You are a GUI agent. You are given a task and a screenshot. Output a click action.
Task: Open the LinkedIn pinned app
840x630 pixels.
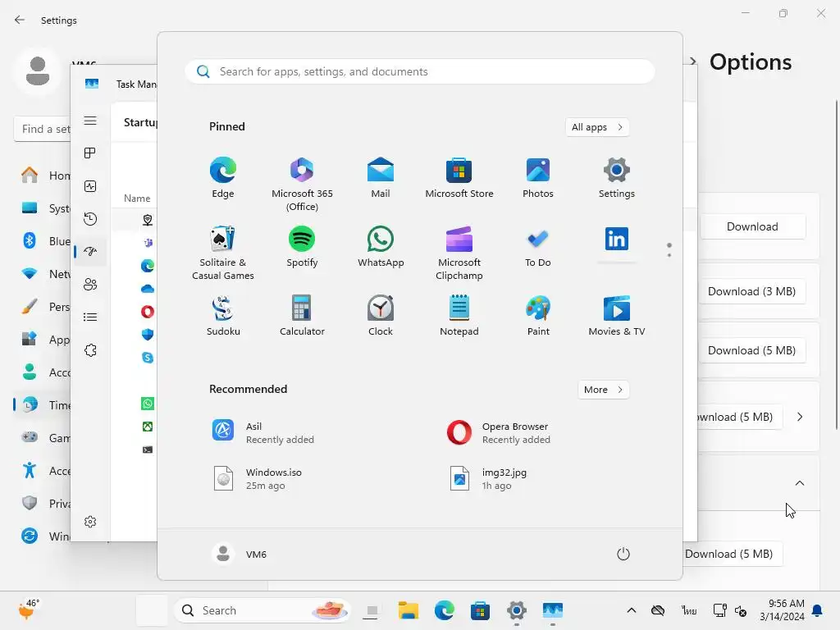pyautogui.click(x=617, y=240)
